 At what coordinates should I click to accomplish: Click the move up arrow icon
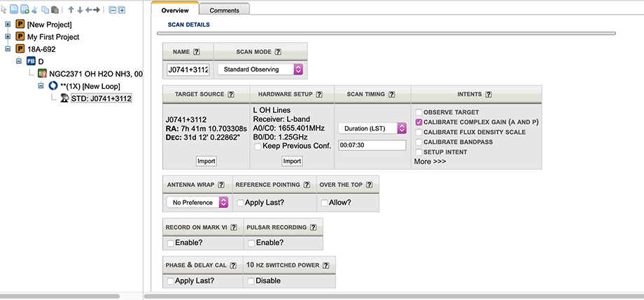coord(71,11)
